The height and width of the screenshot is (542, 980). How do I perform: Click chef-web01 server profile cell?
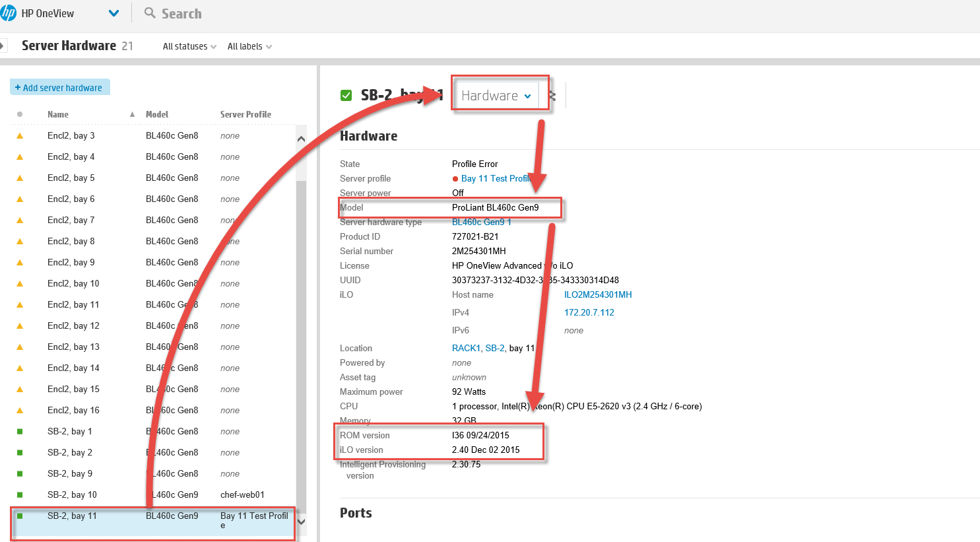click(x=242, y=494)
